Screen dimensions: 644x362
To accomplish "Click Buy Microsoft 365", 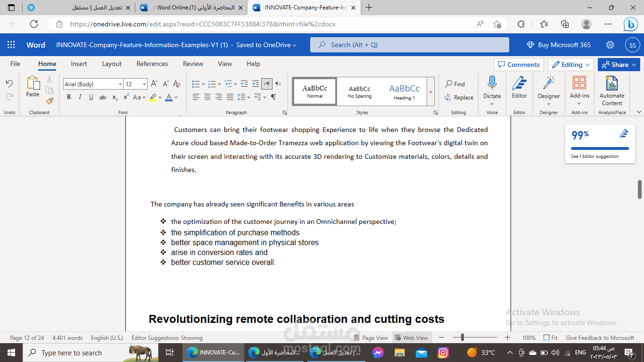I will [559, 45].
